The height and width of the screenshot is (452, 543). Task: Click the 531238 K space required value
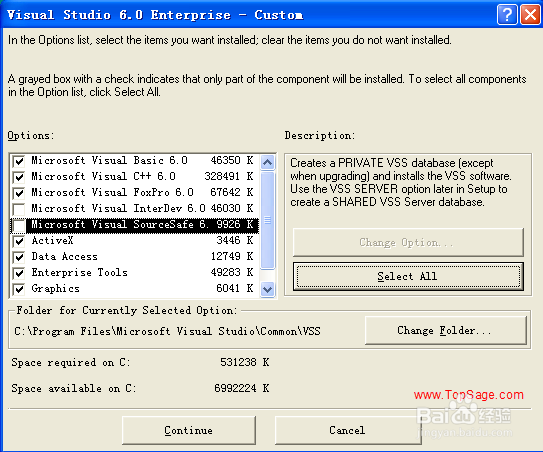pos(244,363)
